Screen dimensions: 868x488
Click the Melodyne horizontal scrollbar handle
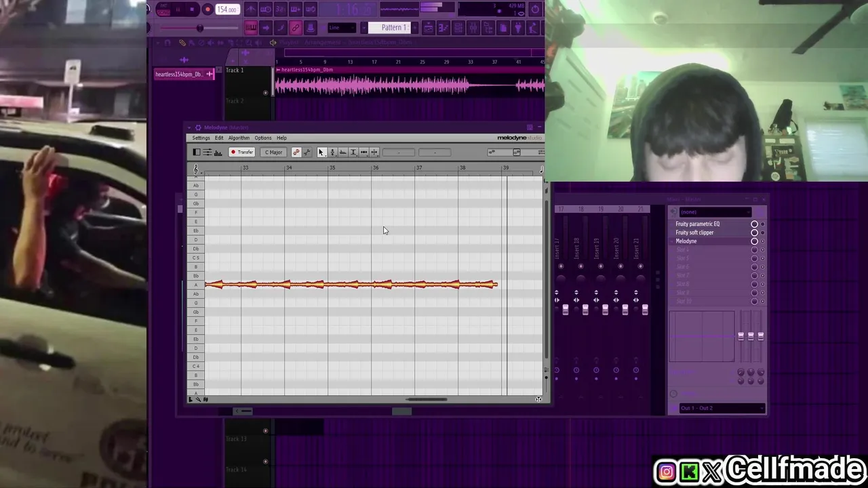427,399
